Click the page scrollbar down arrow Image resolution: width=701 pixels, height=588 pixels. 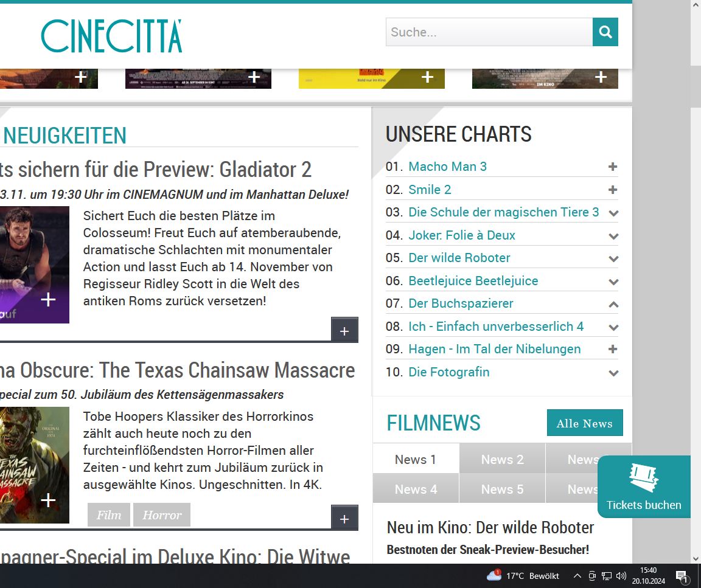pos(695,559)
